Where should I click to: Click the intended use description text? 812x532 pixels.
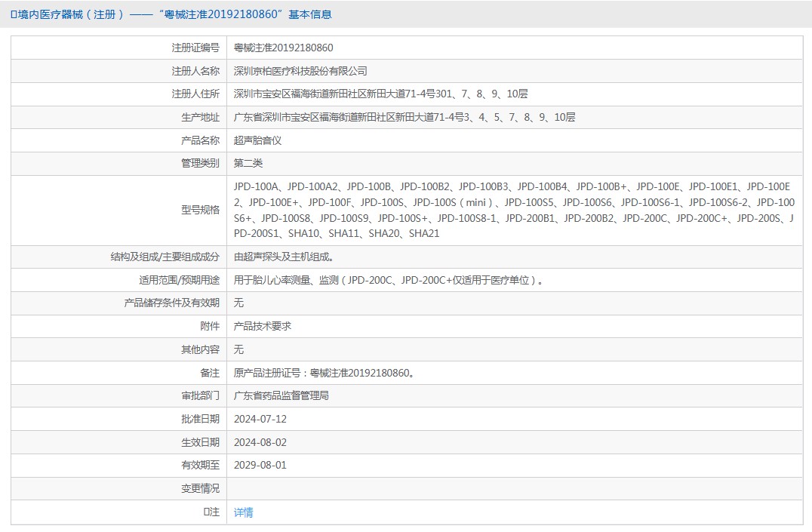(389, 281)
